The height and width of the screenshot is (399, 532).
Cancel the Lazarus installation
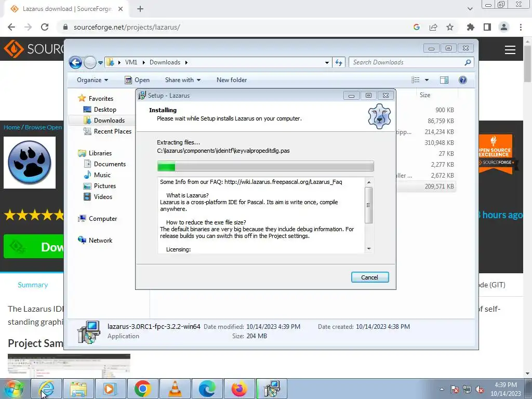(x=370, y=277)
